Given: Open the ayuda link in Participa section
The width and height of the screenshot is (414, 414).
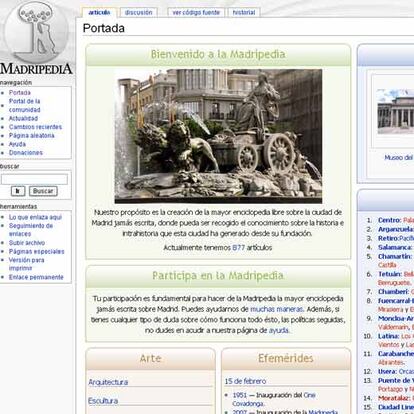Looking at the screenshot, I should click(x=279, y=331).
